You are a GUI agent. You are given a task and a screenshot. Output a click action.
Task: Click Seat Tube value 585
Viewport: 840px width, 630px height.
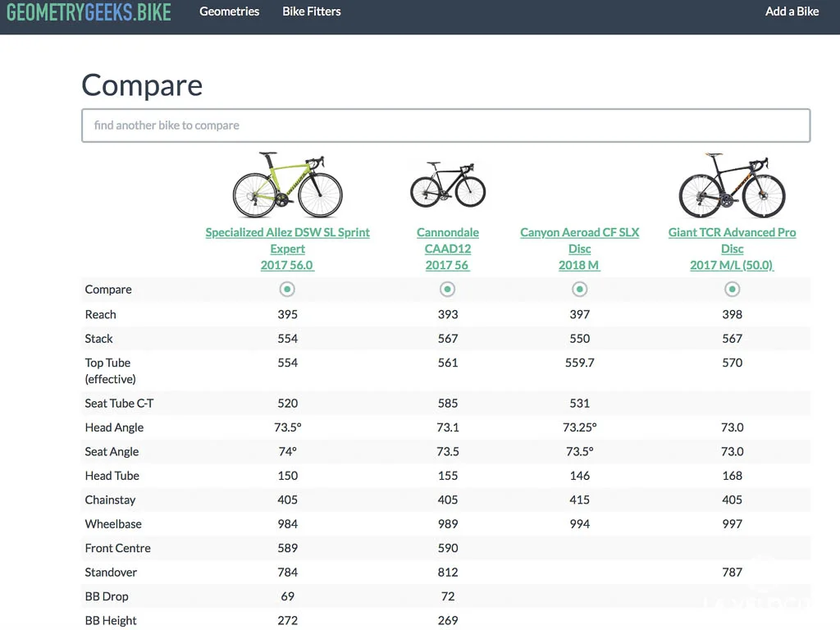pyautogui.click(x=448, y=404)
